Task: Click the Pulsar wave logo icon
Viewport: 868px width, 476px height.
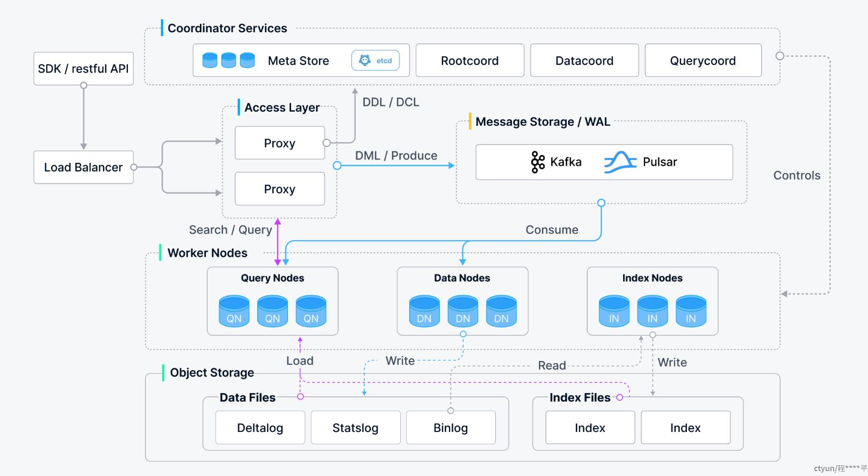Action: pyautogui.click(x=620, y=162)
